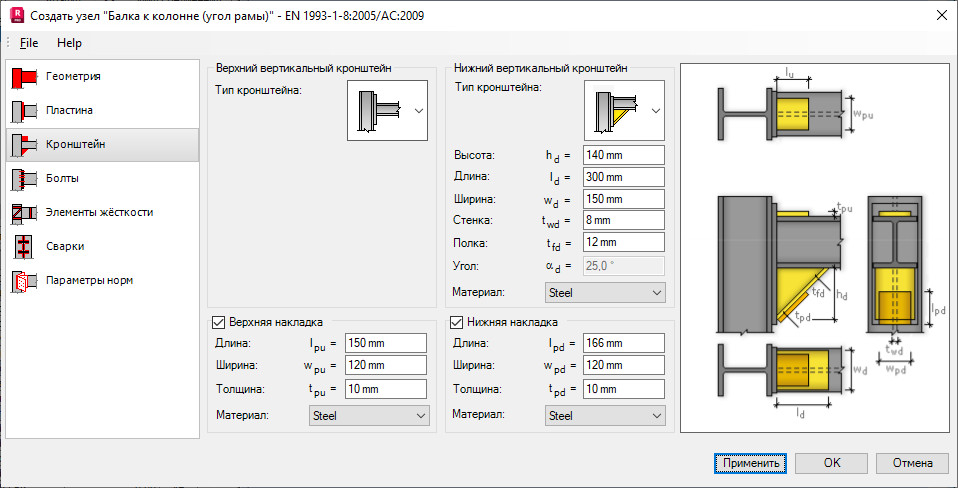The width and height of the screenshot is (958, 488).
Task: Click 'Верхний вертикальный кронштейн' group title
Action: click(x=304, y=68)
